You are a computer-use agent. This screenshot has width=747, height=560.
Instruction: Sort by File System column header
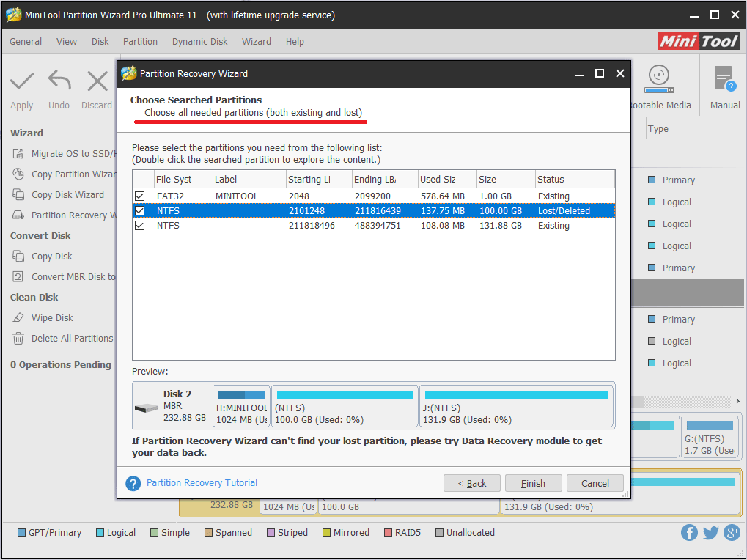[183, 179]
